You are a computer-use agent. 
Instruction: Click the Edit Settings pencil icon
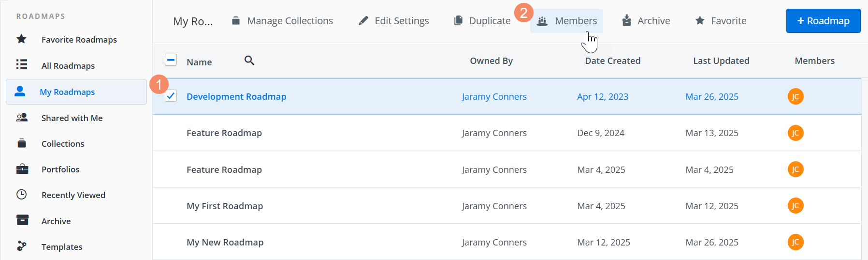coord(363,21)
